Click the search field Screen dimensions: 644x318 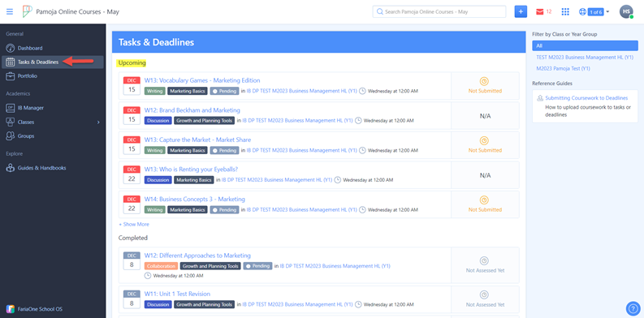(x=439, y=11)
